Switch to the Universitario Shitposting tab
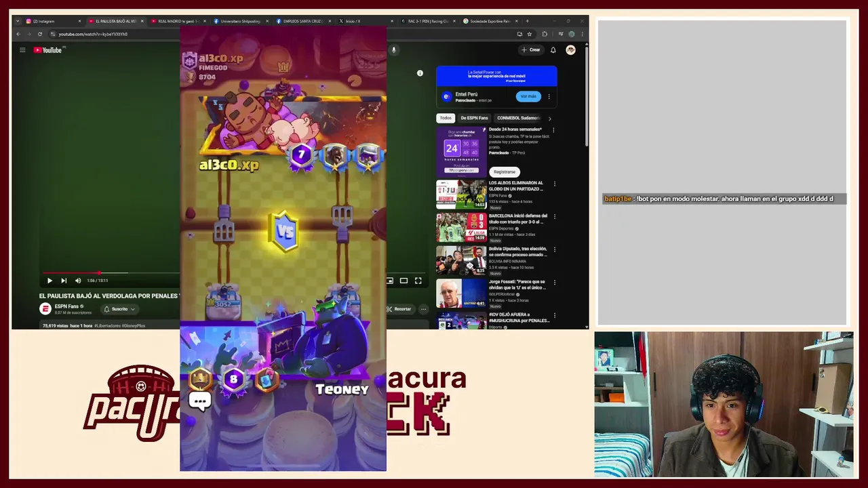This screenshot has height=488, width=868. tap(241, 21)
